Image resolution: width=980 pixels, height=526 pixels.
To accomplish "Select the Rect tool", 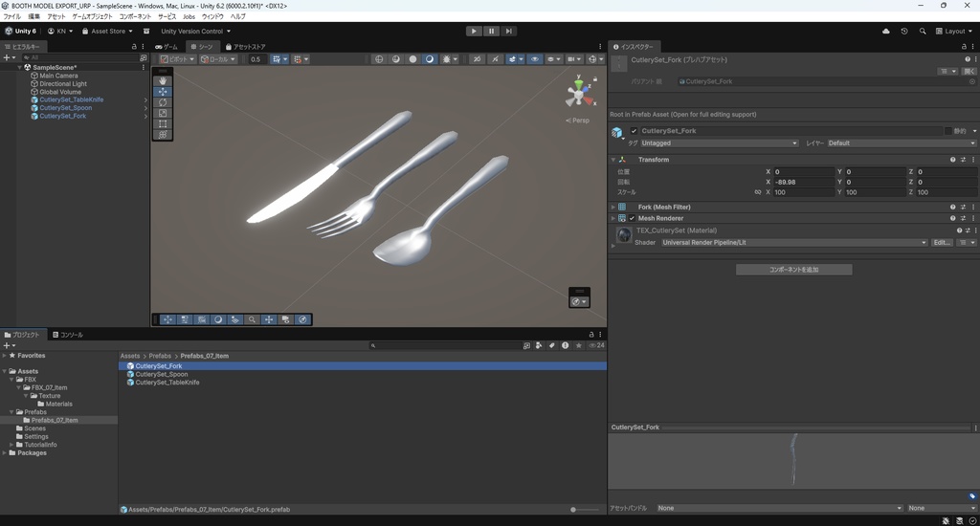I will [x=163, y=123].
